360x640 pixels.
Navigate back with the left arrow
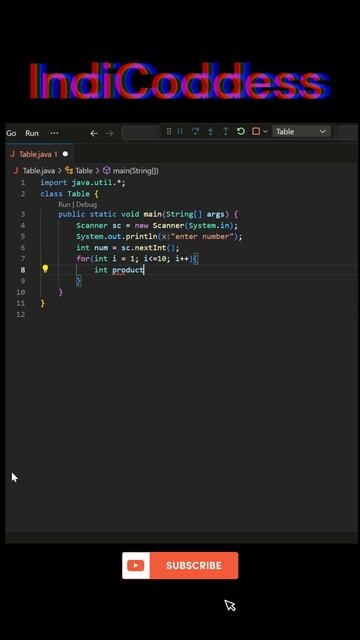pos(94,133)
